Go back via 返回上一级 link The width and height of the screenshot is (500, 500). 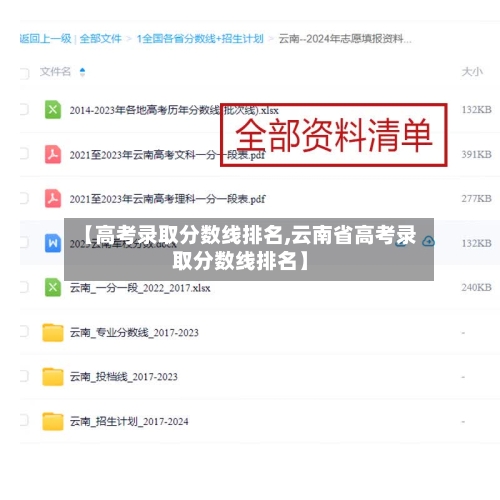click(x=46, y=39)
